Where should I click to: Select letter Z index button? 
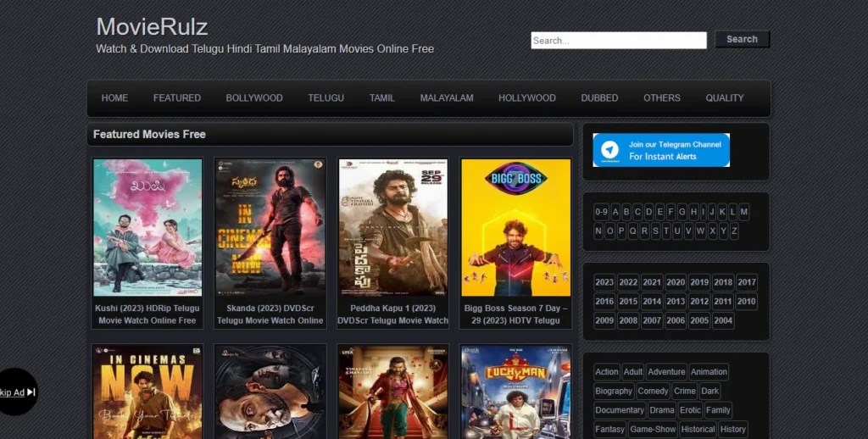click(x=734, y=231)
